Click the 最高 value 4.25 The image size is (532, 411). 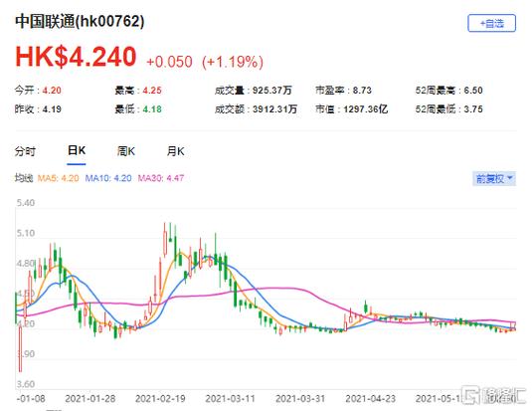point(152,91)
